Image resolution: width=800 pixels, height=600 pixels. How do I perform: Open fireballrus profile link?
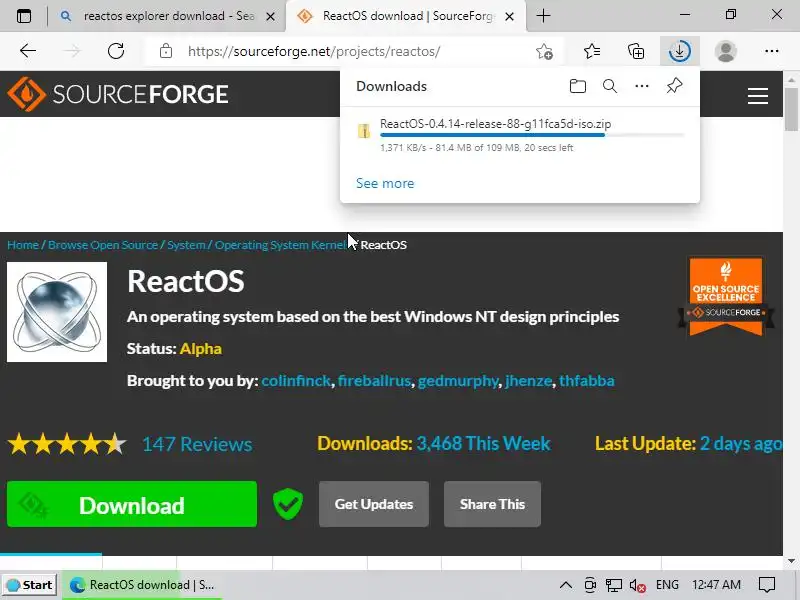(374, 381)
